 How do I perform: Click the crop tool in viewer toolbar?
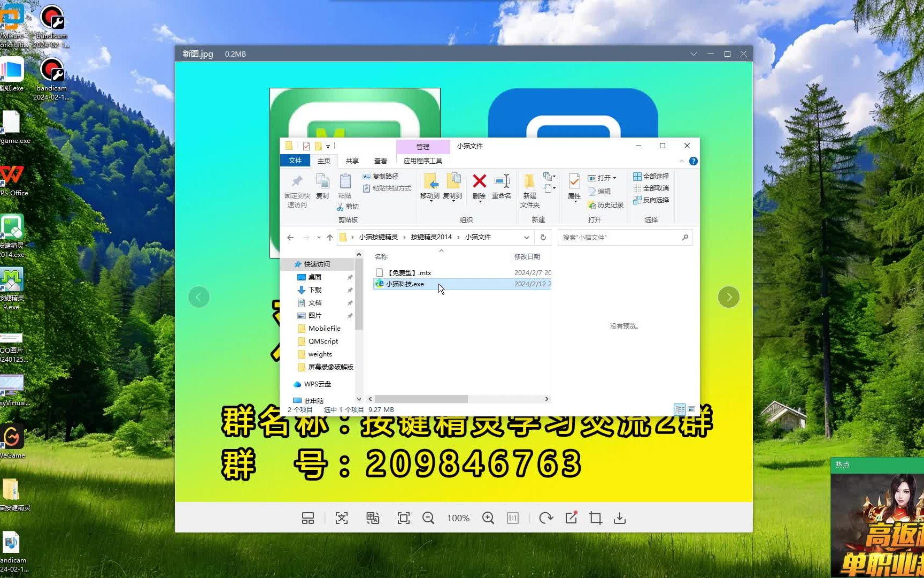pyautogui.click(x=595, y=518)
